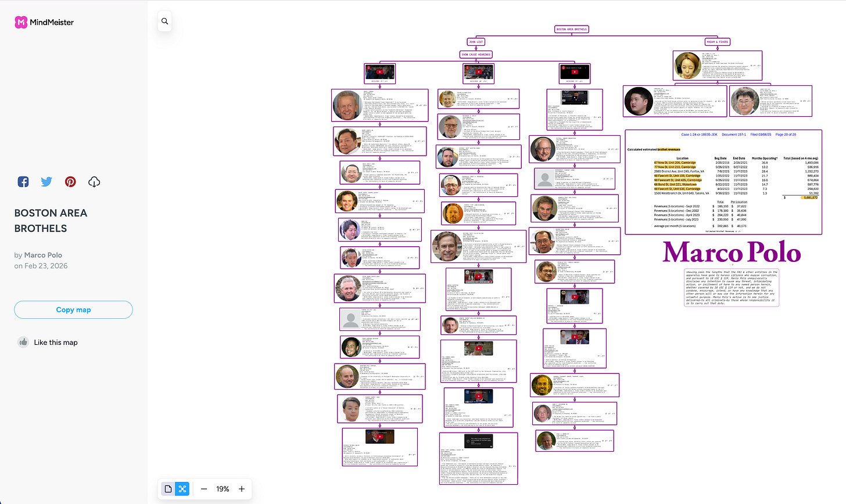Play rightmost video under SHOW CAUSE HEARINGS
846x504 pixels.
575,72
